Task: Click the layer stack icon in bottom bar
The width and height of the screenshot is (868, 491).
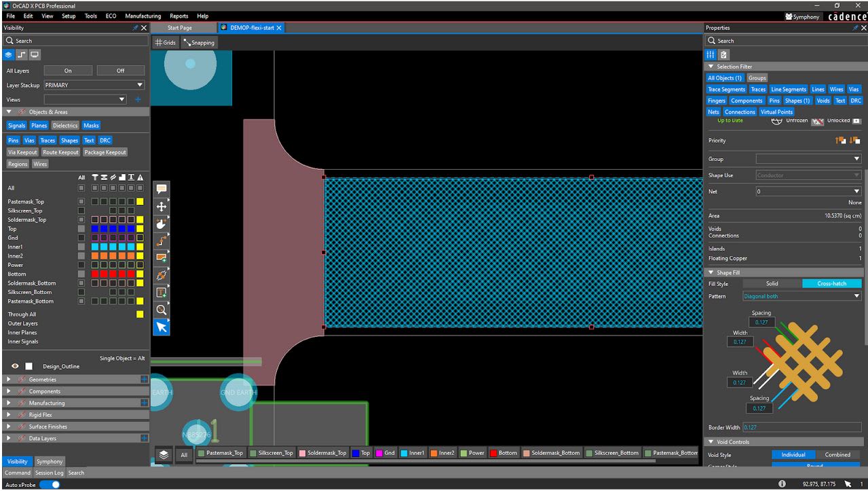Action: (164, 455)
